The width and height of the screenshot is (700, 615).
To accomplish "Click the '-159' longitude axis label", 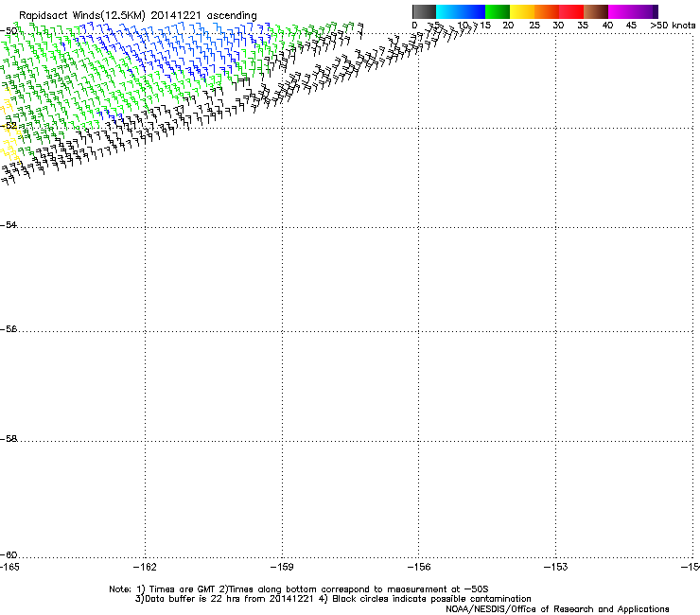I will pyautogui.click(x=282, y=567).
